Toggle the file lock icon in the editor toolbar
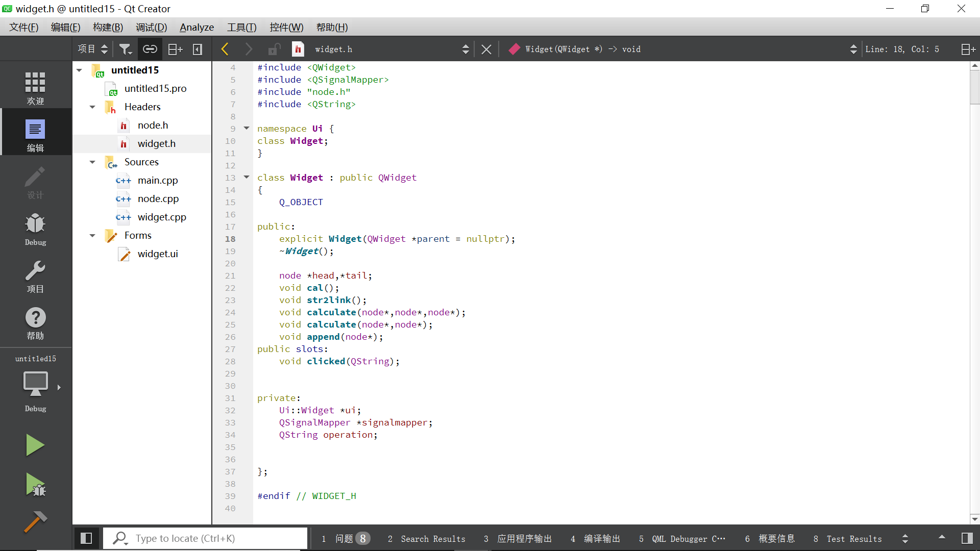This screenshot has width=980, height=551. click(x=274, y=48)
